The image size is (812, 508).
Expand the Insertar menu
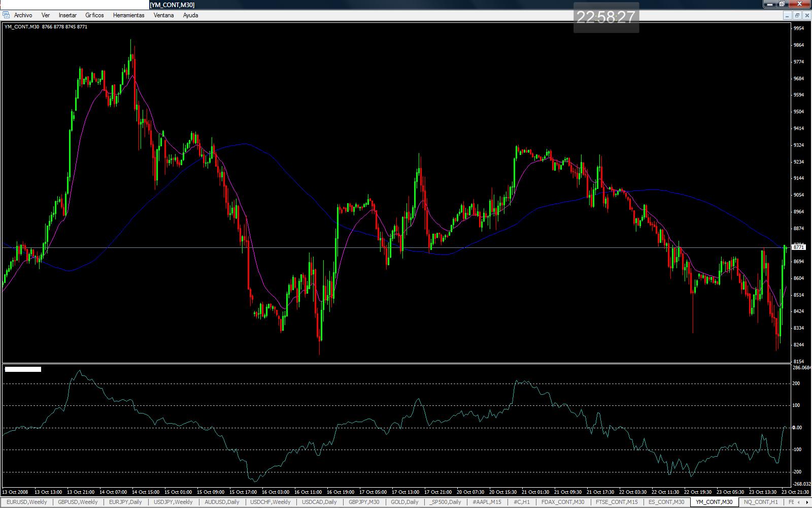[67, 15]
